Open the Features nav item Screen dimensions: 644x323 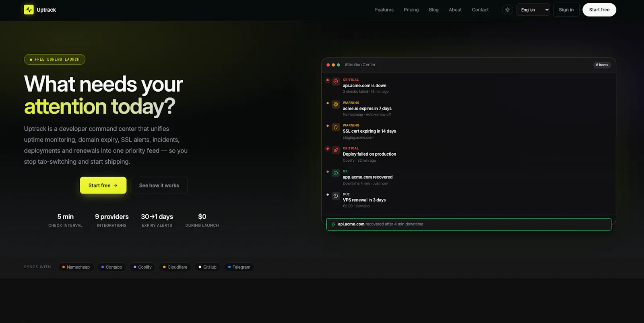[384, 10]
